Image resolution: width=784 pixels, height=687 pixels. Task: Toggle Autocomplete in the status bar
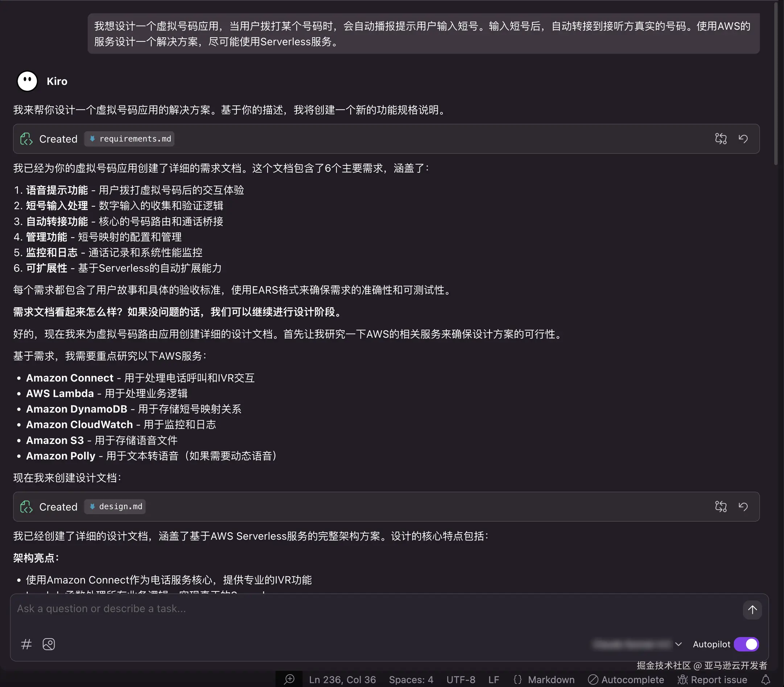coord(626,679)
